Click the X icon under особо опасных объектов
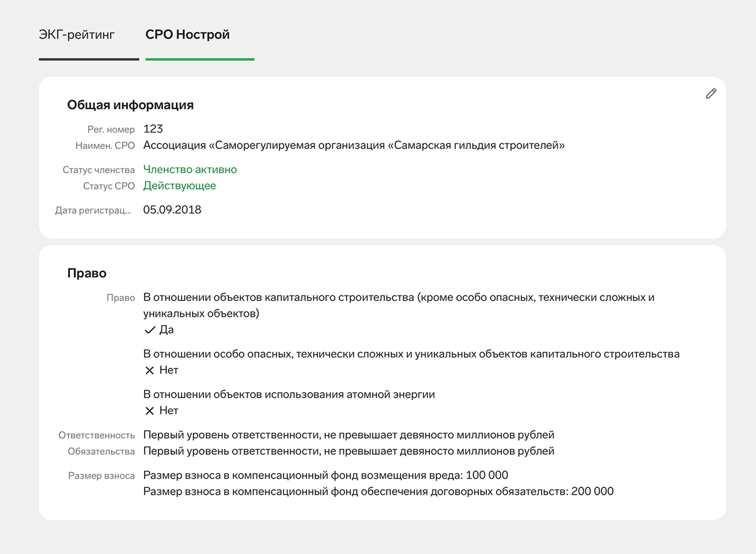Image resolution: width=756 pixels, height=554 pixels. [x=149, y=371]
